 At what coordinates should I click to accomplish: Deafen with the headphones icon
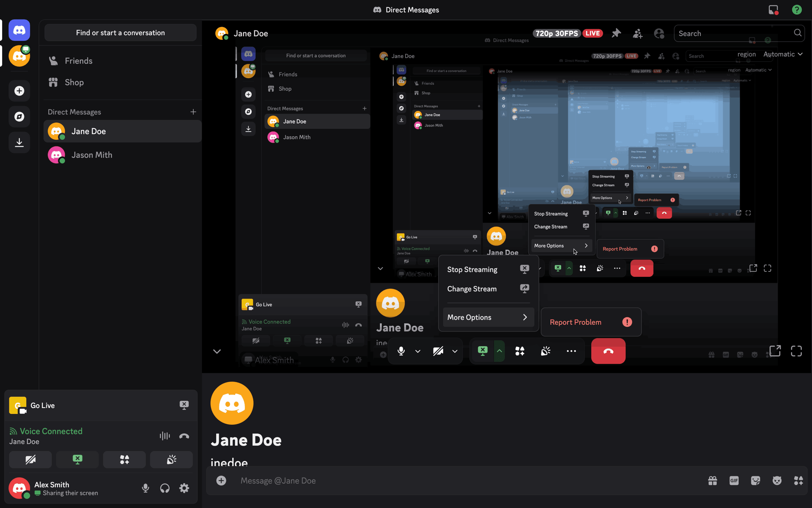165,488
